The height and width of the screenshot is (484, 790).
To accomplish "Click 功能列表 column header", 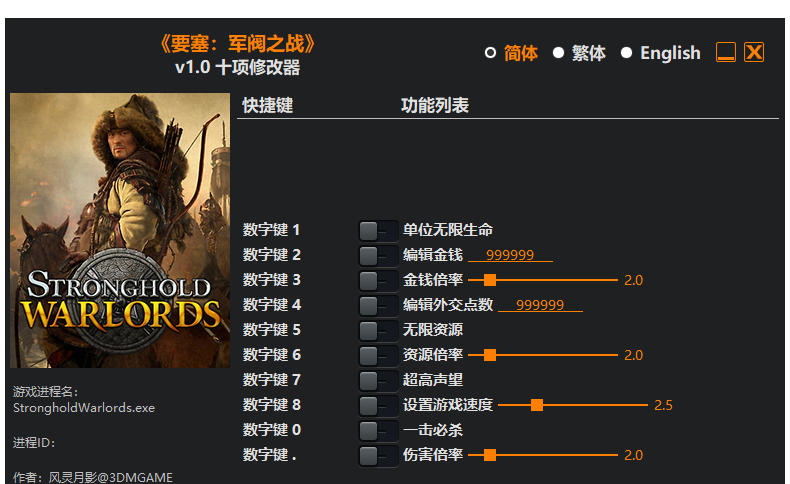I will tap(435, 105).
